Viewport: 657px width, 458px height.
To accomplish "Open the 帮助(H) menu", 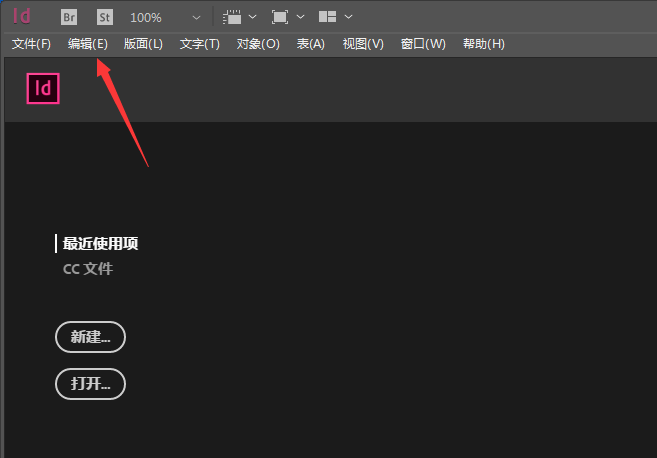I will 484,44.
